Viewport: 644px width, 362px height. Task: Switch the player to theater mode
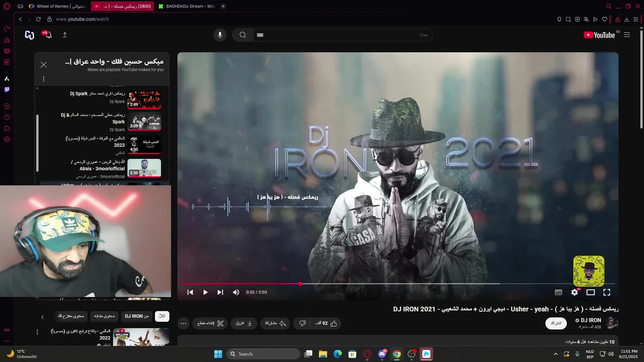591,292
